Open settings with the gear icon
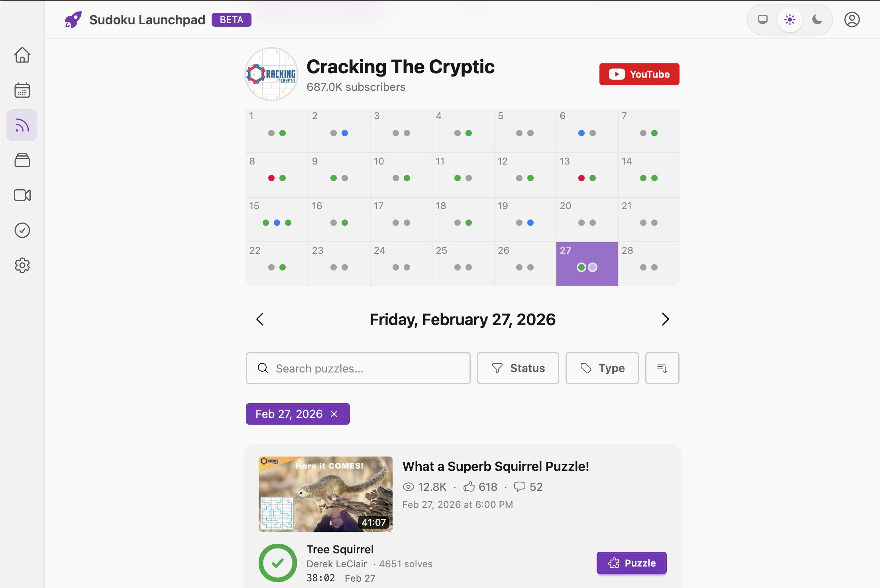880x588 pixels. [x=22, y=265]
